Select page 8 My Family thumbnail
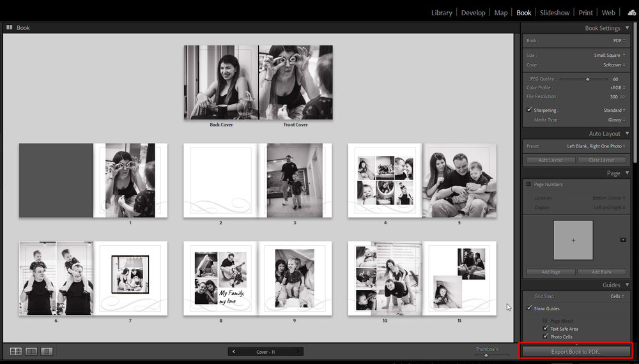The width and height of the screenshot is (639, 364). coord(220,278)
